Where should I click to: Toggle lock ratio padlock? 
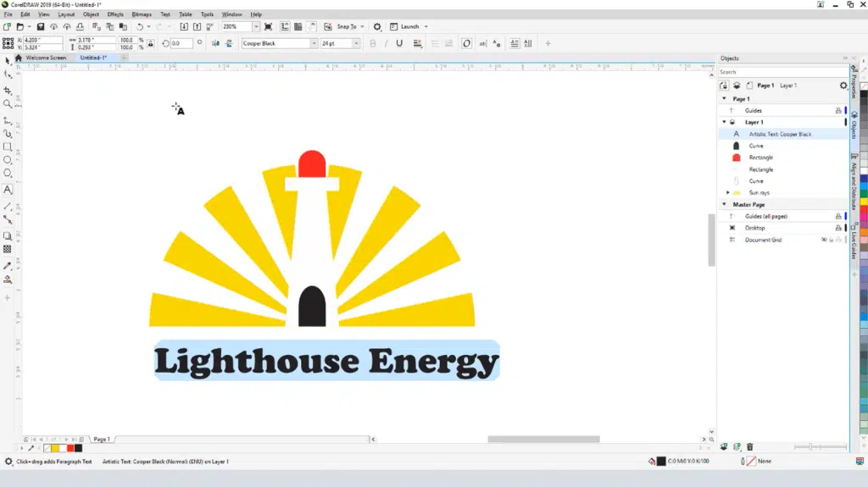point(151,44)
